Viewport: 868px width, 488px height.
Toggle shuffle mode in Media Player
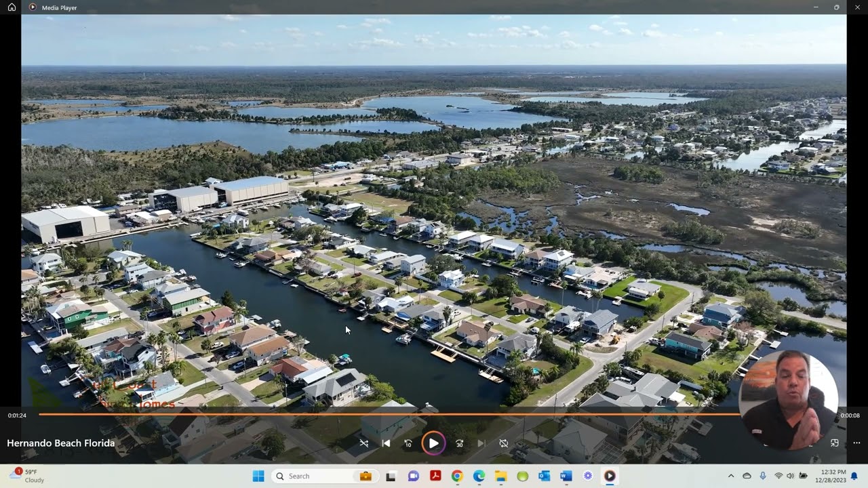click(x=364, y=443)
